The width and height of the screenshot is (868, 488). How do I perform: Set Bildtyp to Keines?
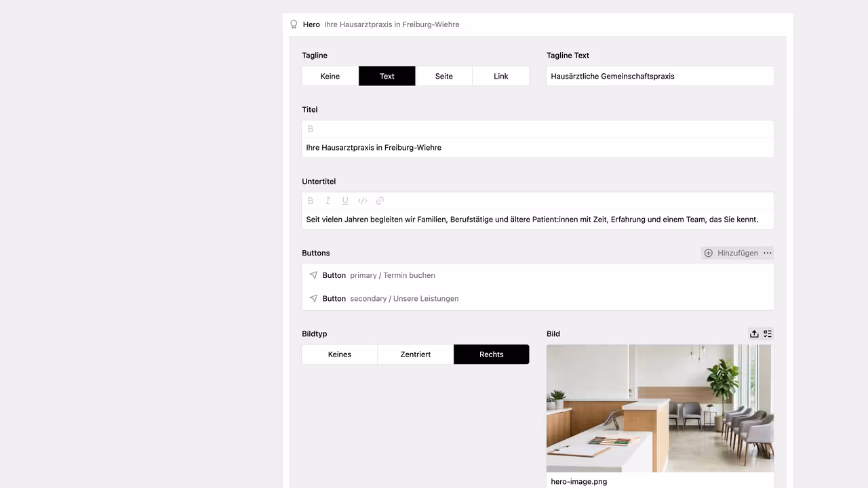[340, 354]
